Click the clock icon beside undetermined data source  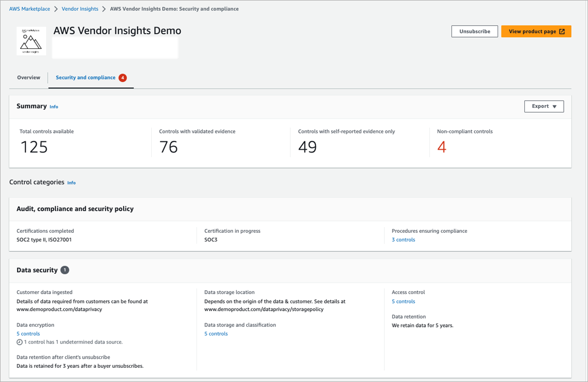click(x=20, y=342)
